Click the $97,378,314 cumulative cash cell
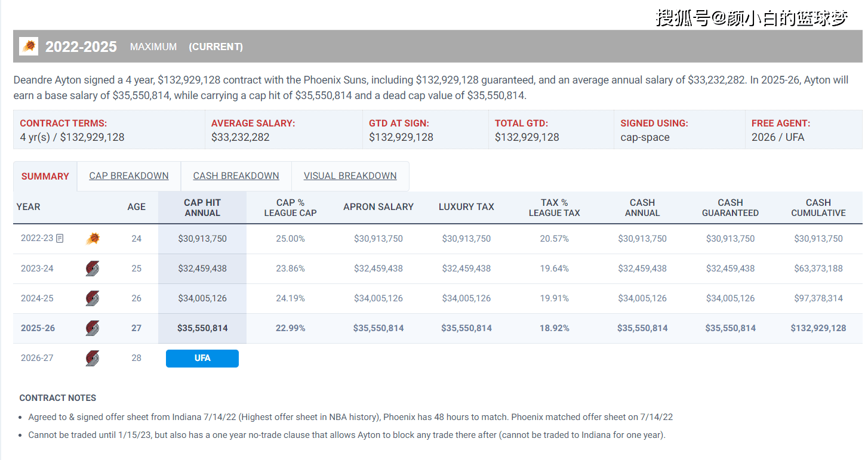Screen dimensions: 868x460 pyautogui.click(x=818, y=298)
